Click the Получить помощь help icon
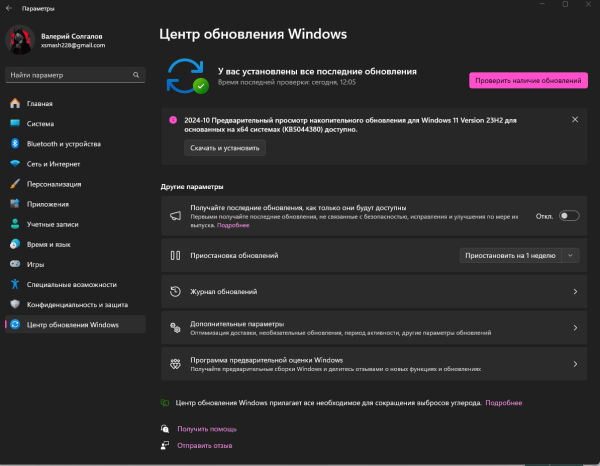This screenshot has width=600, height=466. [165, 428]
